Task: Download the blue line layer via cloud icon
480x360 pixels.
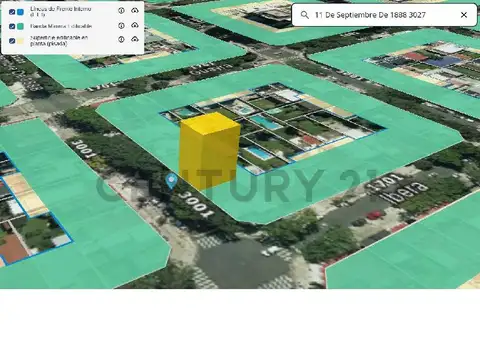Action: click(x=135, y=11)
